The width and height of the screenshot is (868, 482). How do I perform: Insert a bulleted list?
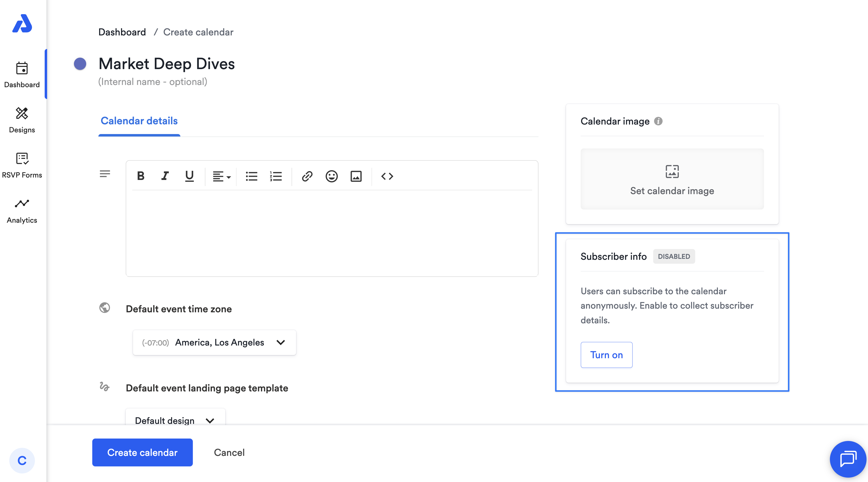pyautogui.click(x=251, y=176)
